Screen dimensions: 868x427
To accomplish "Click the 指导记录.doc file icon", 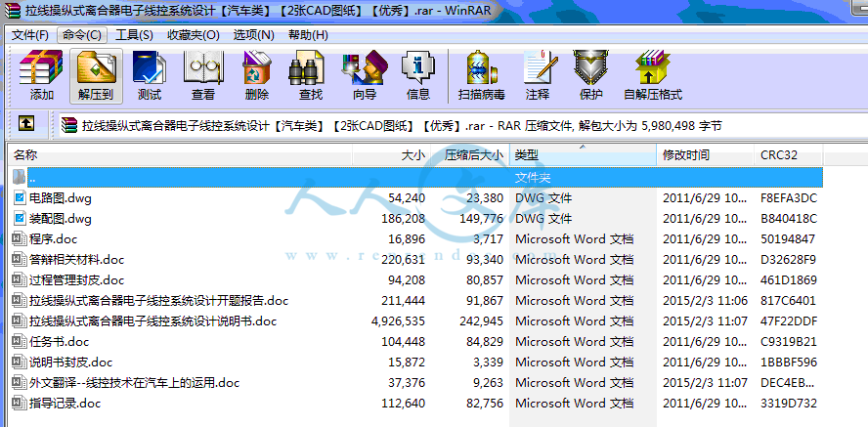I will click(20, 404).
